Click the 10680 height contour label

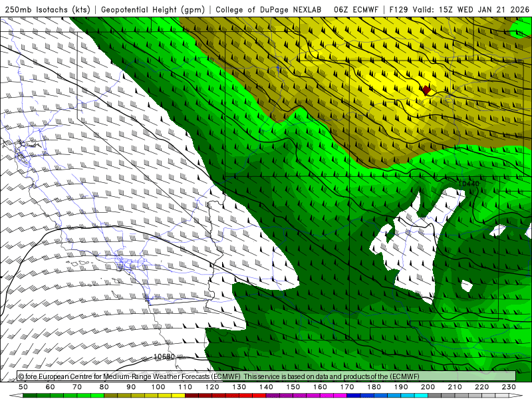[164, 356]
